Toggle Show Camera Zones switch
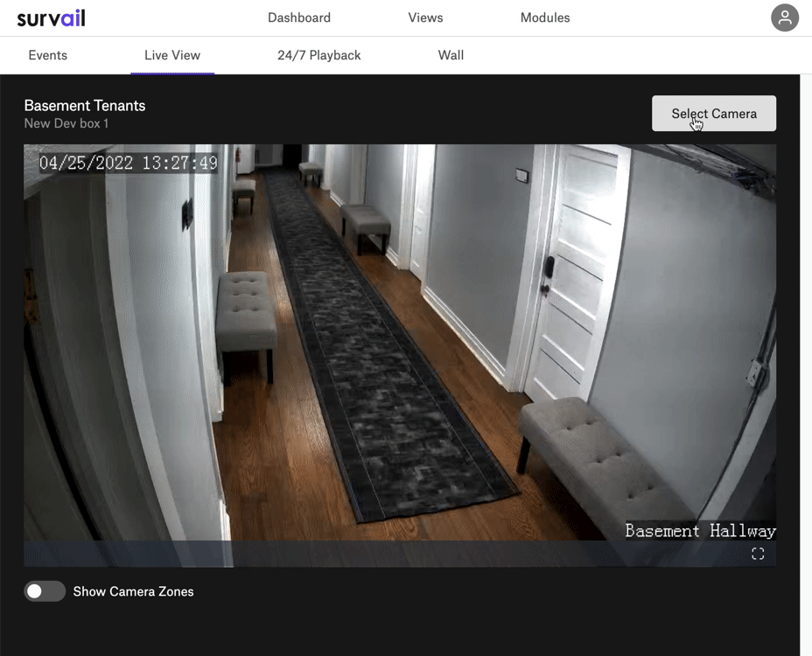 [x=45, y=591]
